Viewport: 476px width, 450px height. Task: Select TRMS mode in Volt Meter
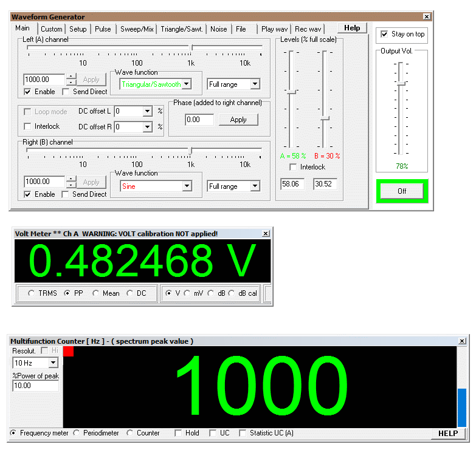31,293
